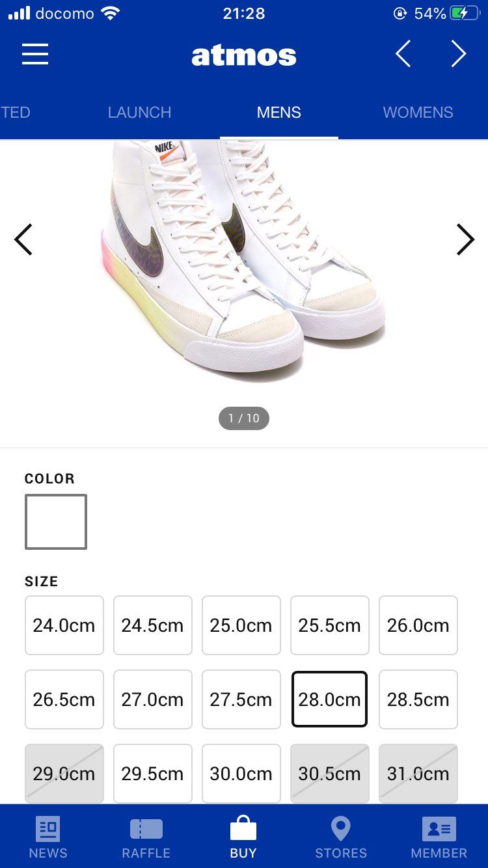The width and height of the screenshot is (488, 868).
Task: Open the hamburger navigation menu
Action: pyautogui.click(x=35, y=55)
